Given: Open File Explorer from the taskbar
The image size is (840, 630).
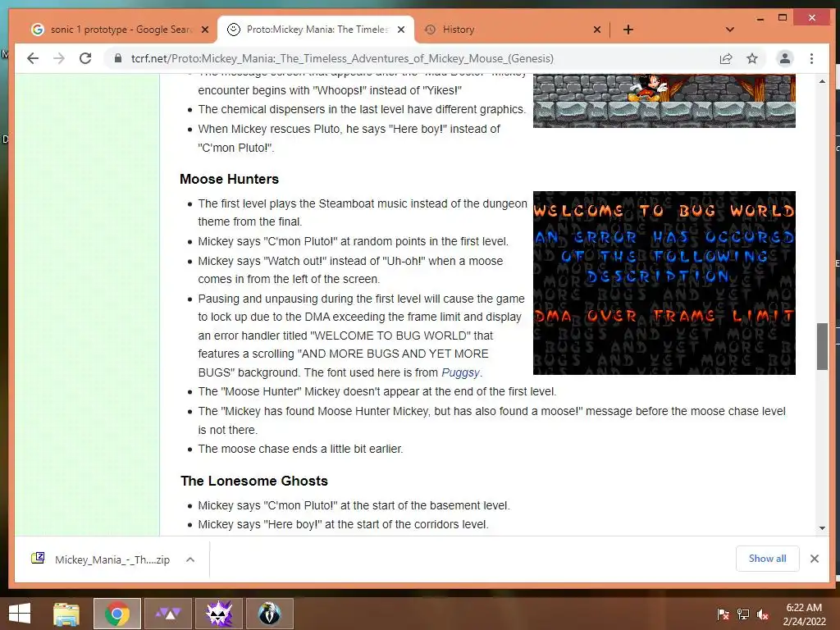Looking at the screenshot, I should pos(66,614).
